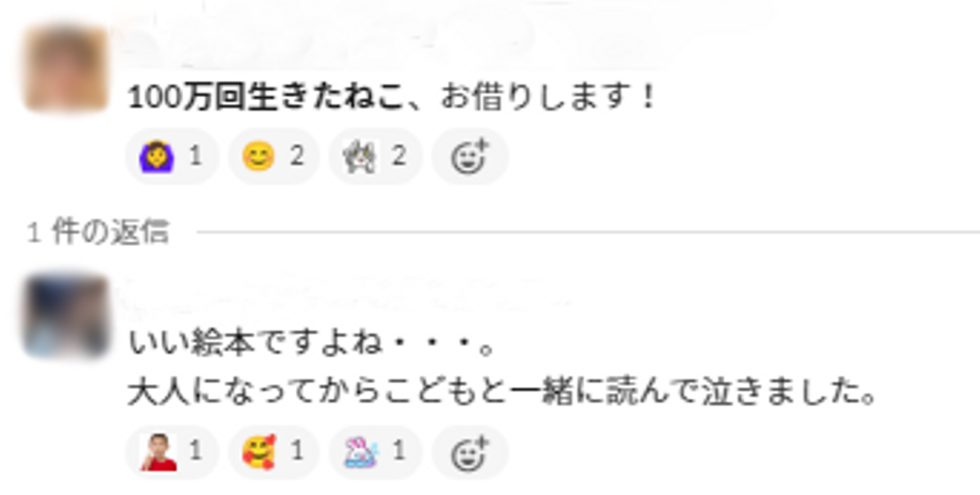
Task: Click the count number beside the bunny reaction
Action: (x=399, y=452)
